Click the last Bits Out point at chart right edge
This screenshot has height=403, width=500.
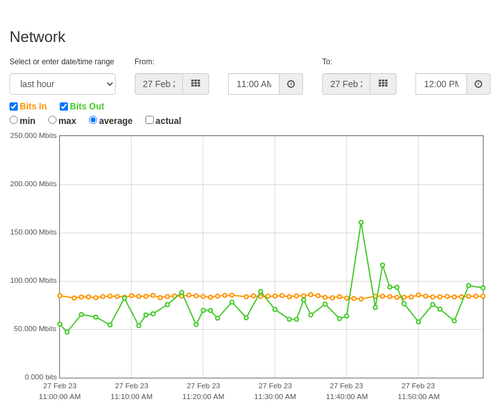click(x=483, y=288)
